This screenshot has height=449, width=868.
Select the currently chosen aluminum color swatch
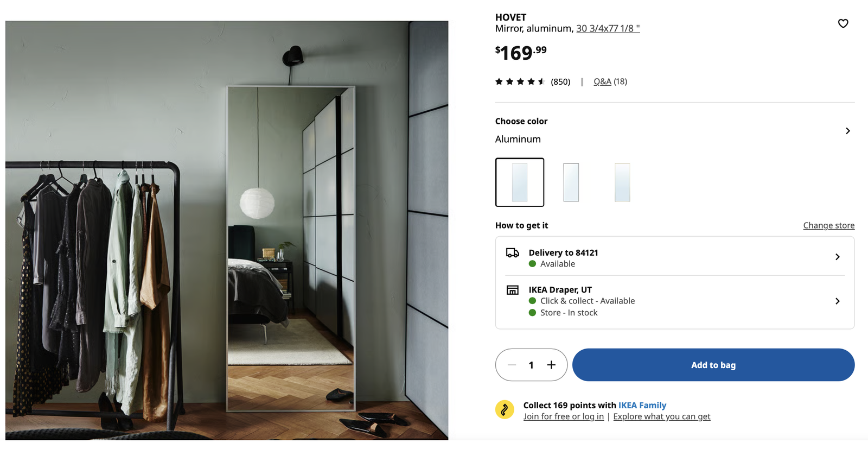click(520, 182)
